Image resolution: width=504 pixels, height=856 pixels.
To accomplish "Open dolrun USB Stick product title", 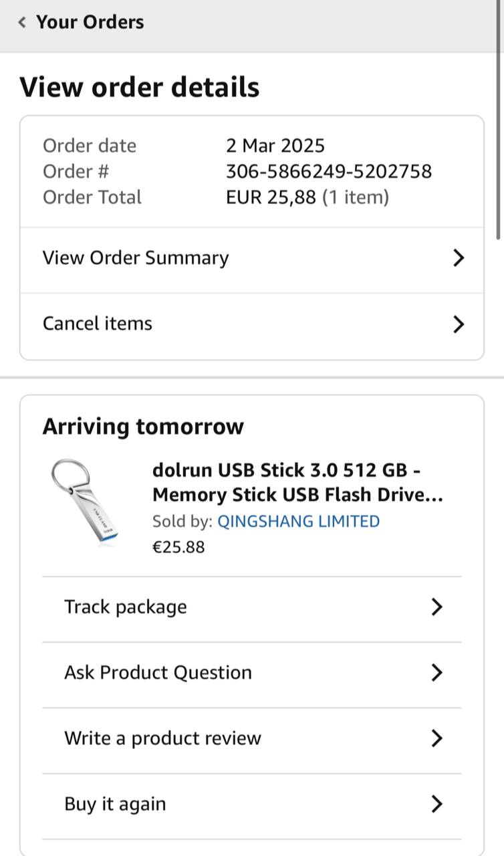I will (297, 483).
